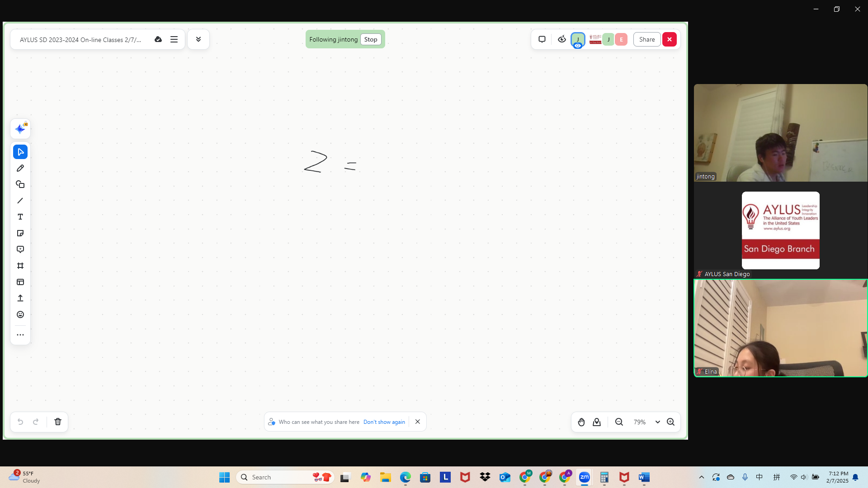The height and width of the screenshot is (488, 868).
Task: Undo the last action
Action: point(20,422)
